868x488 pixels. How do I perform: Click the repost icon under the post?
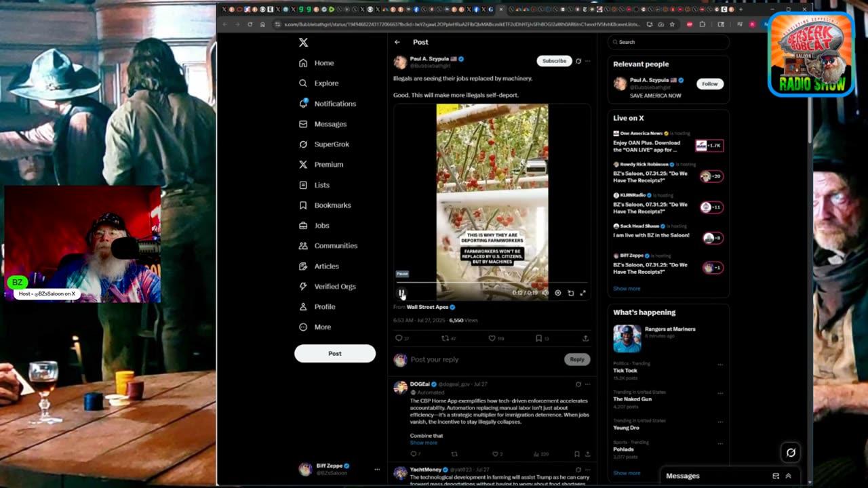(x=446, y=338)
